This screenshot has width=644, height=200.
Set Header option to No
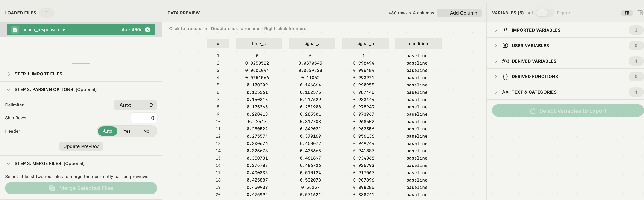click(146, 131)
